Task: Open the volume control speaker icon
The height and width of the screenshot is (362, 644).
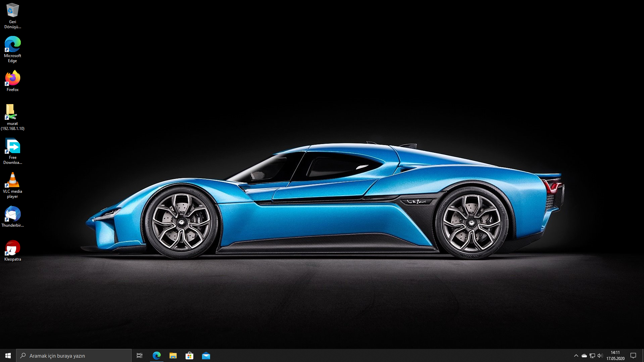Action: coord(600,356)
